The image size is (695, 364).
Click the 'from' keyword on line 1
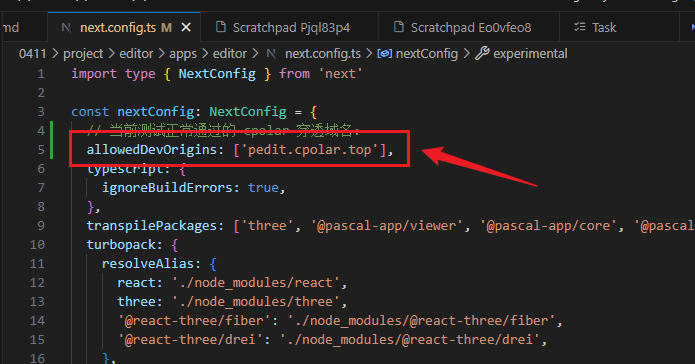coord(294,74)
